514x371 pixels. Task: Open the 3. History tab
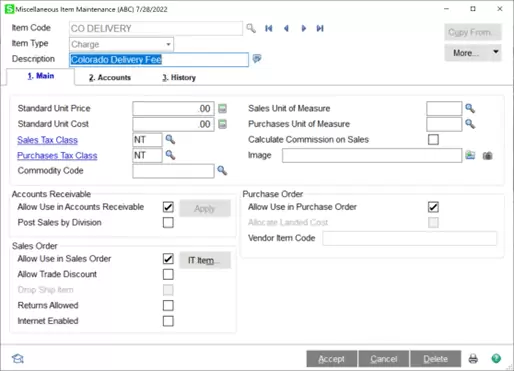point(179,77)
